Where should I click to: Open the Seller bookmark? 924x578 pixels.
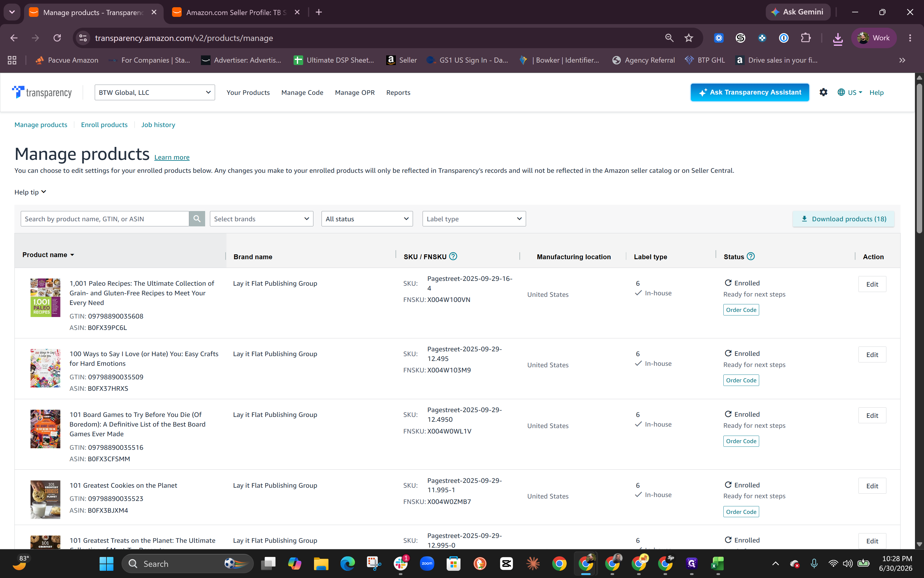402,60
